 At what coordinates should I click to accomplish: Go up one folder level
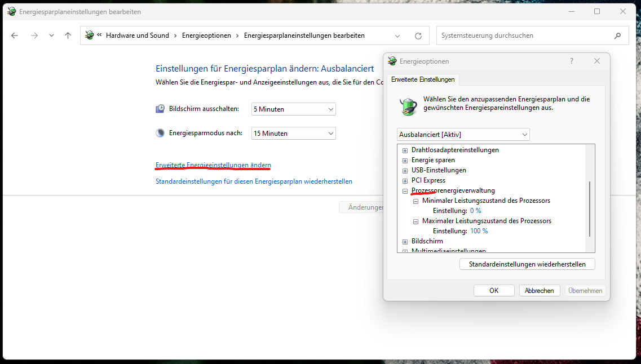(x=68, y=35)
